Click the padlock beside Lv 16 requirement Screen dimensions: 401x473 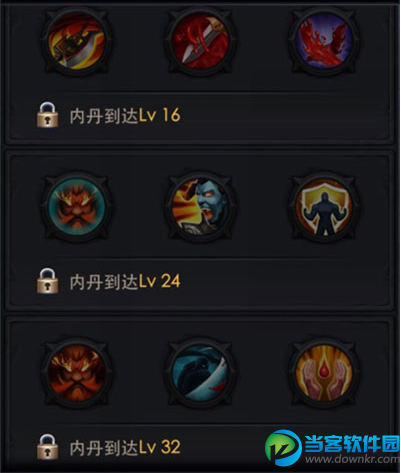click(47, 115)
